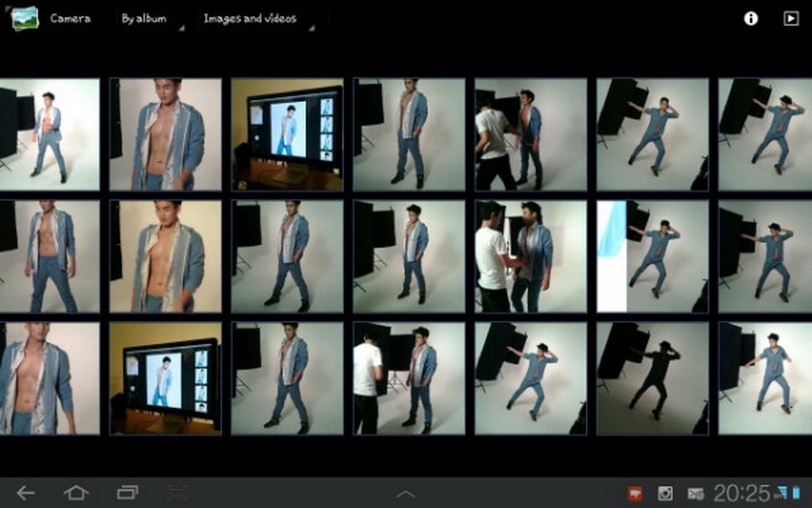Open the dark silhouette dancing photo
Viewport: 812px width, 508px height.
653,379
